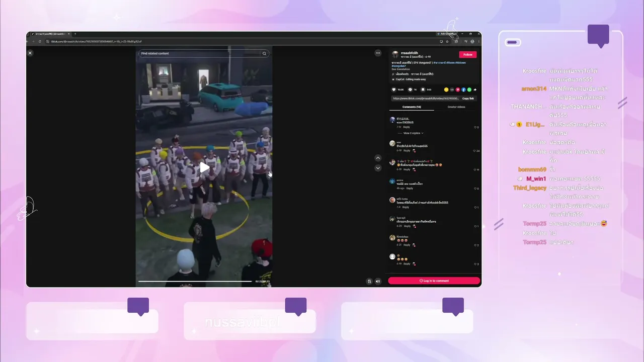Toggle auto-scroll icon beside volume

pyautogui.click(x=369, y=282)
